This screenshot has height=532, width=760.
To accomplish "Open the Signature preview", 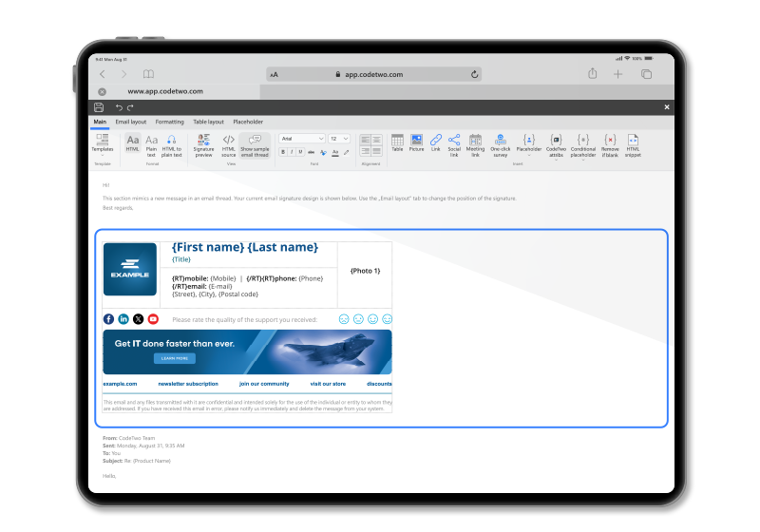I will [203, 145].
